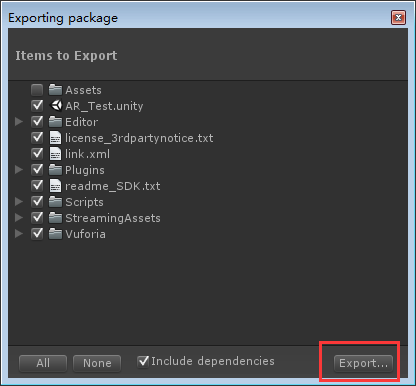The height and width of the screenshot is (386, 416).
Task: Select the Plugins folder icon
Action: [x=55, y=170]
